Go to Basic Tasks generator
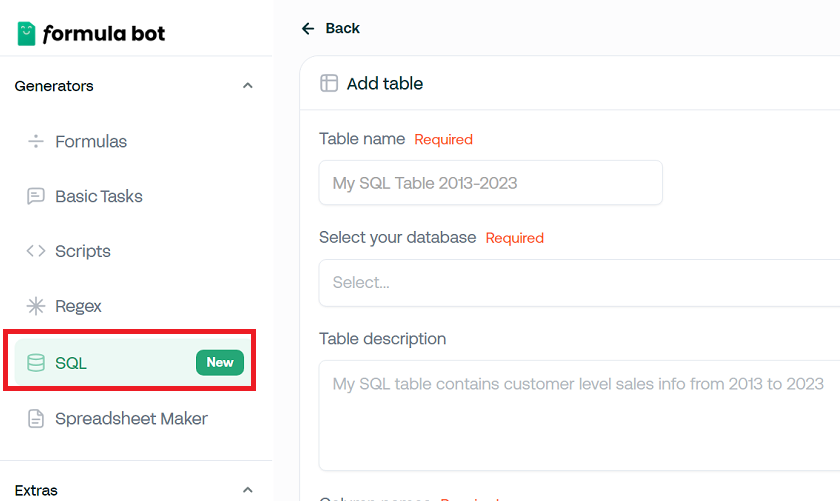Screen dimensions: 840x501 99,196
